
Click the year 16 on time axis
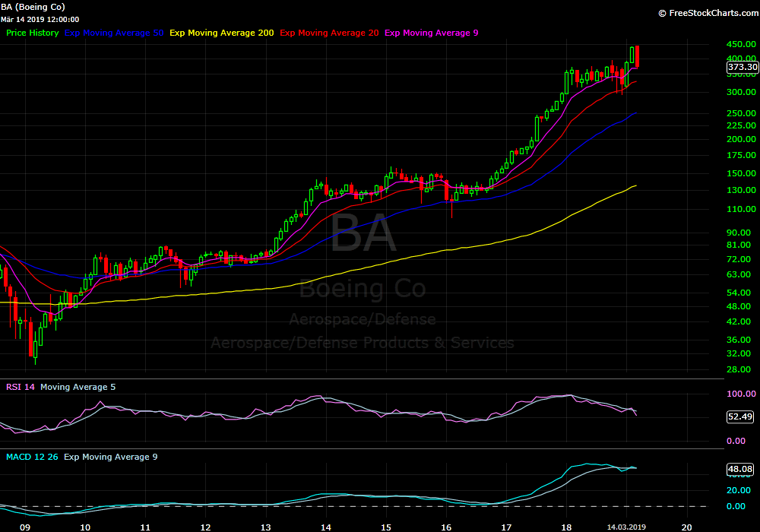coord(446,527)
